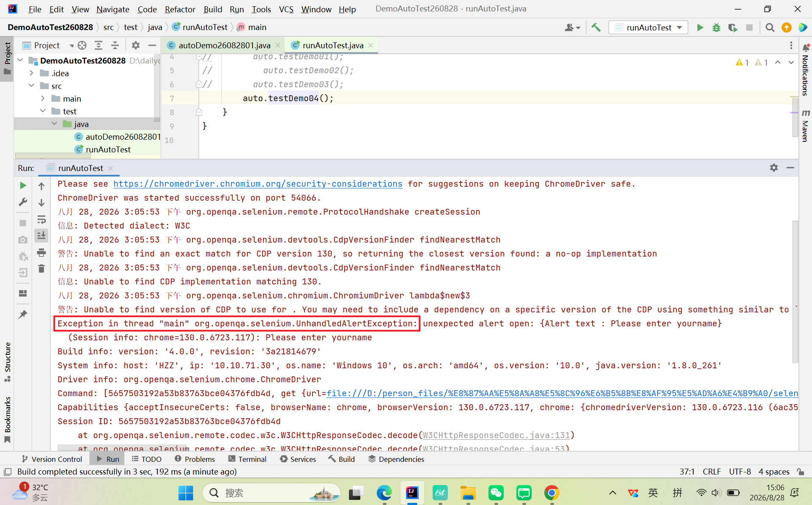Image resolution: width=812 pixels, height=505 pixels.
Task: Collapse the DemoAutoTest260828 root node
Action: (20, 60)
